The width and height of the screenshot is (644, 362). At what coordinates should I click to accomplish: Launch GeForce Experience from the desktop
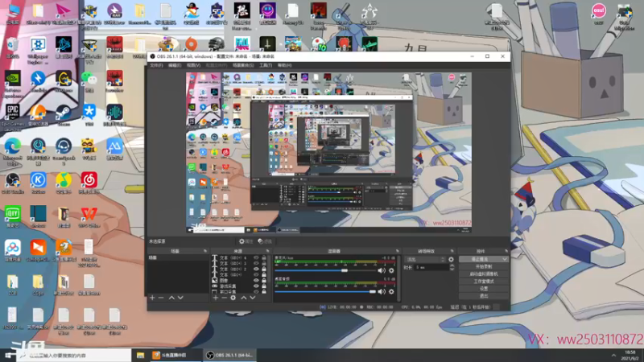[x=12, y=84]
